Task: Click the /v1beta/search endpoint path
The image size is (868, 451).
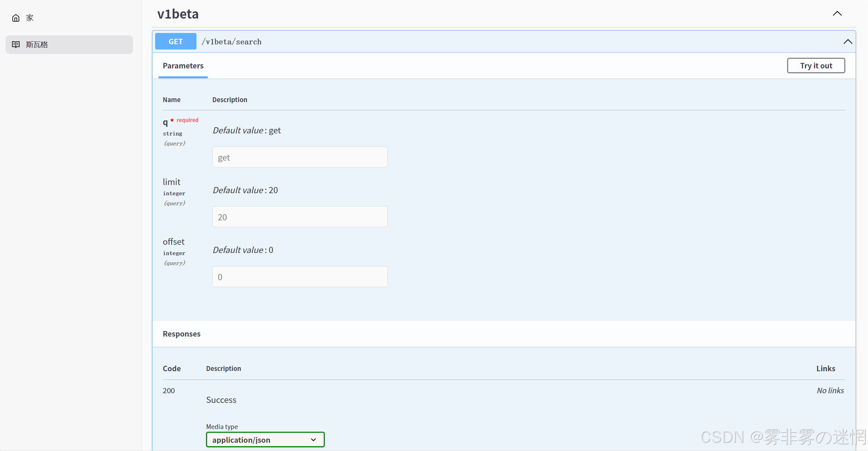Action: click(232, 42)
